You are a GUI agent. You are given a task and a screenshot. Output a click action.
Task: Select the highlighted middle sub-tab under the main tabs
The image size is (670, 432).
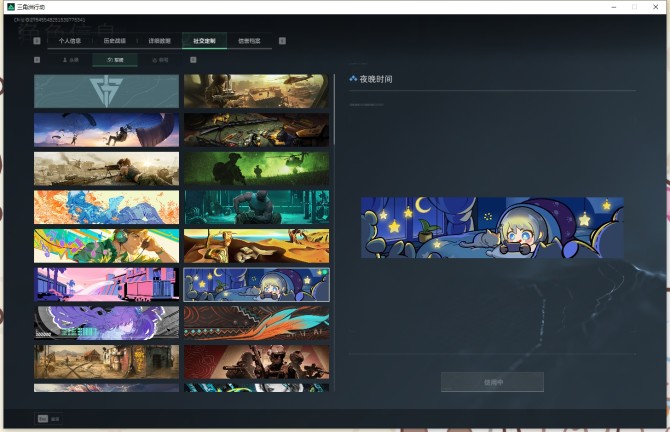pyautogui.click(x=115, y=60)
